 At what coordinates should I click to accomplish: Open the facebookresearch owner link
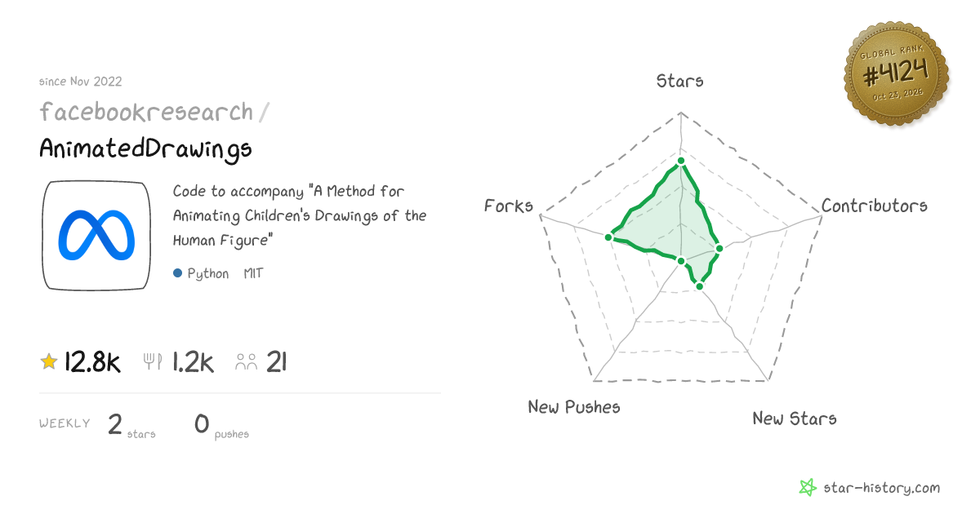pos(146,112)
